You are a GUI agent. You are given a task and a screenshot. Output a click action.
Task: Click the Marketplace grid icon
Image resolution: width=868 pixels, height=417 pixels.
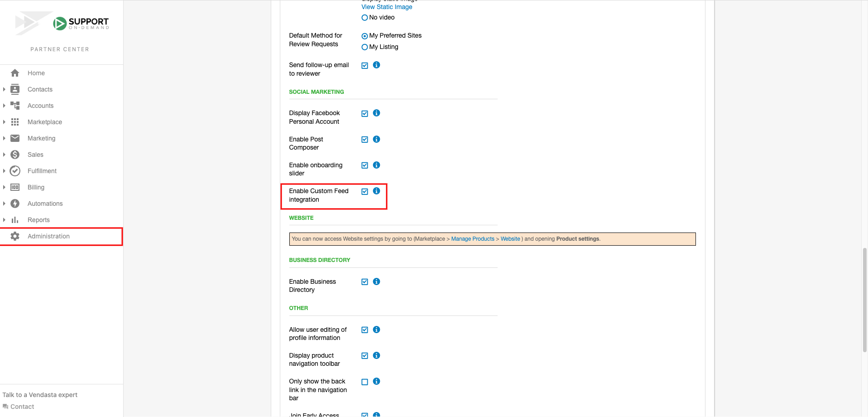pos(15,122)
